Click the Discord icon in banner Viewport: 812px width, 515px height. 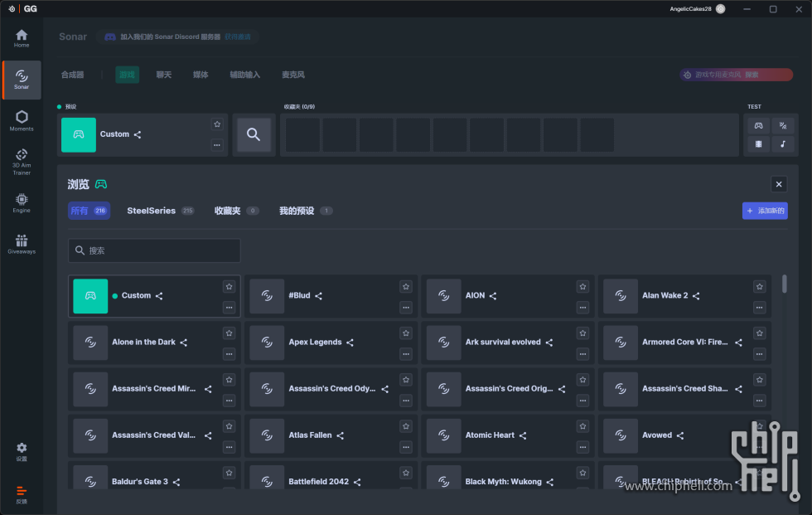tap(109, 36)
